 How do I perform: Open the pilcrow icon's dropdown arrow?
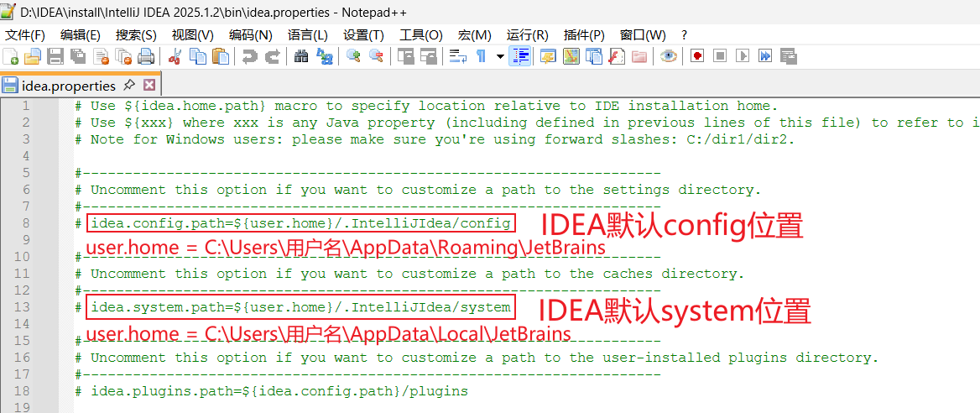click(500, 57)
